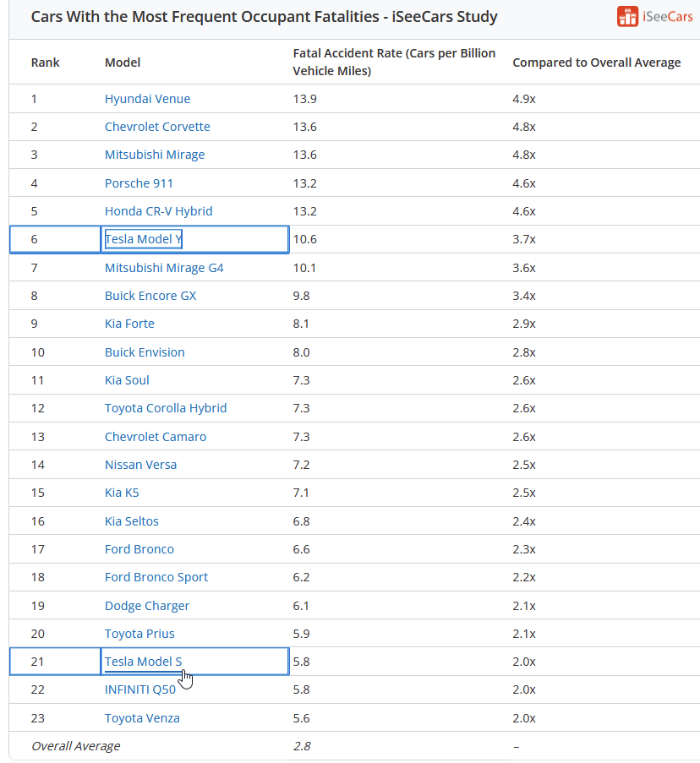
Task: Select the rank 6 table cell
Action: coord(55,239)
